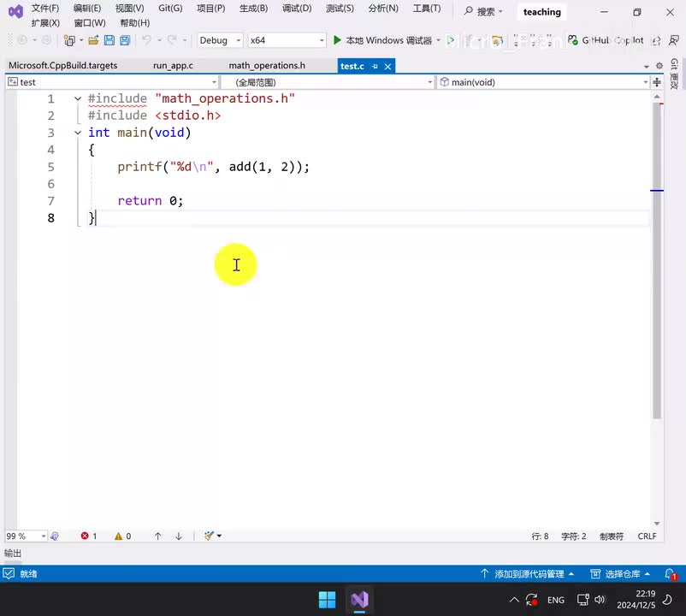This screenshot has width=686, height=616.
Task: Switch to the run_app.c tab
Action: point(173,66)
